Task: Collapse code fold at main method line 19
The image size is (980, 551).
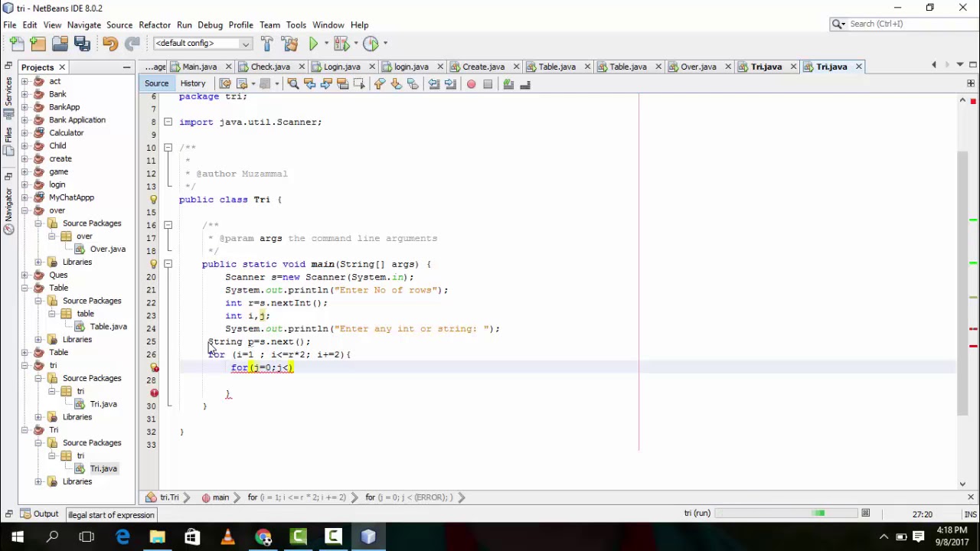Action: click(x=168, y=264)
